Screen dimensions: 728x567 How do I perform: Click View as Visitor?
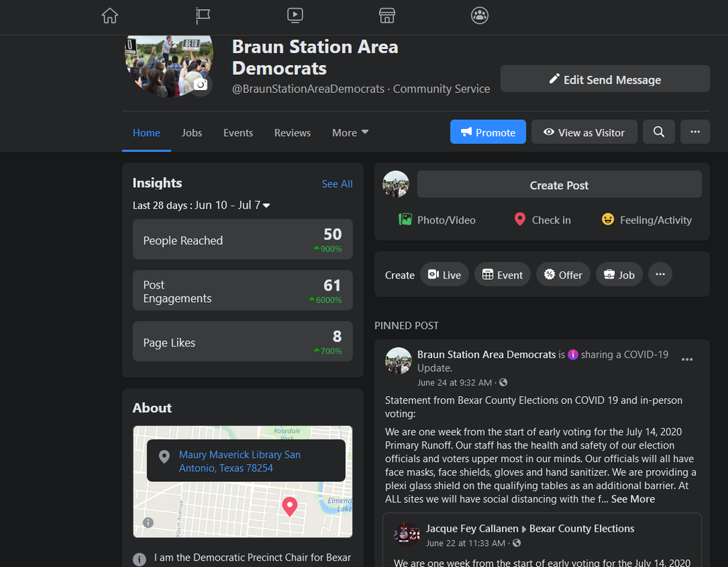584,132
